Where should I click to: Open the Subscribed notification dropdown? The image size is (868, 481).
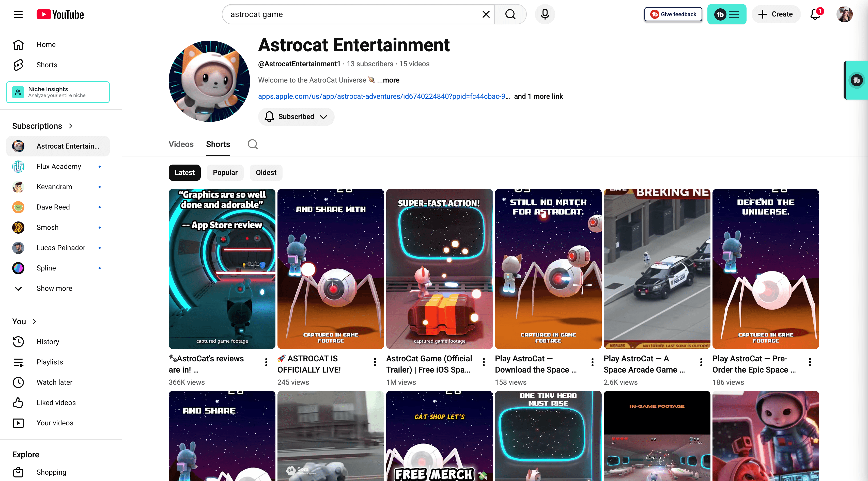click(296, 117)
